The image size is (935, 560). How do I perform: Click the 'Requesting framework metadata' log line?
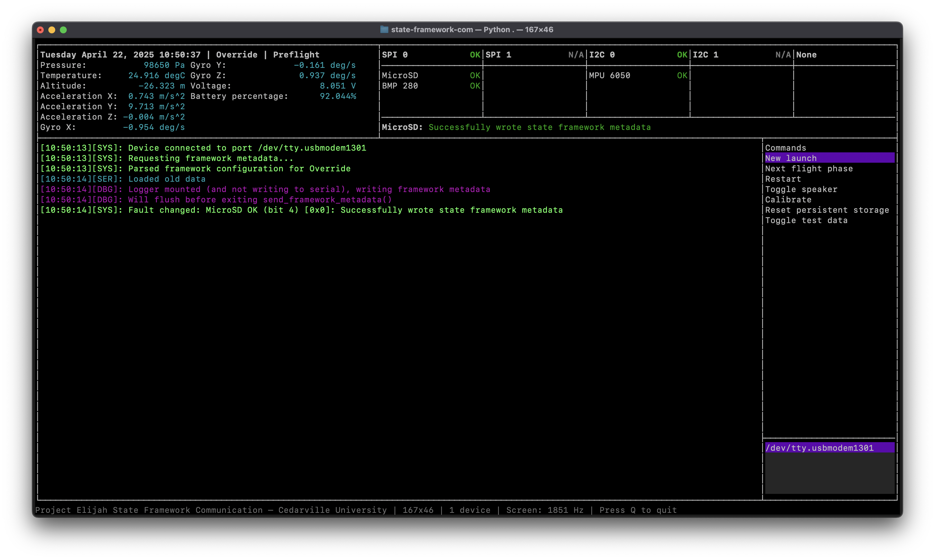point(167,158)
